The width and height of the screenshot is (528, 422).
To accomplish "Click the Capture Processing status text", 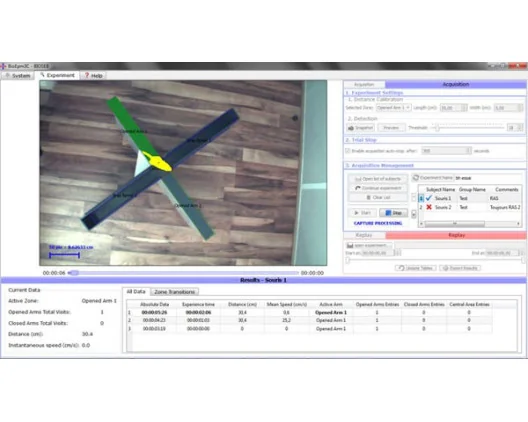I will 378,223.
